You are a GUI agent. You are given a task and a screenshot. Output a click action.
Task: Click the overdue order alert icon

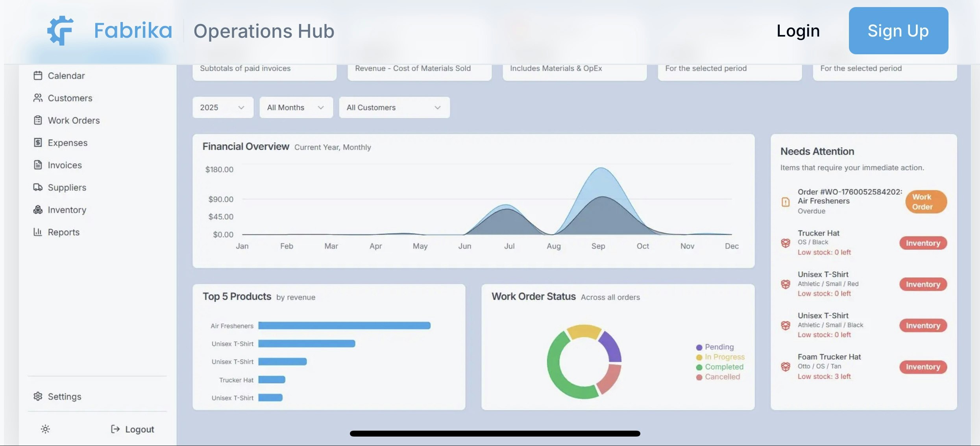[785, 202]
